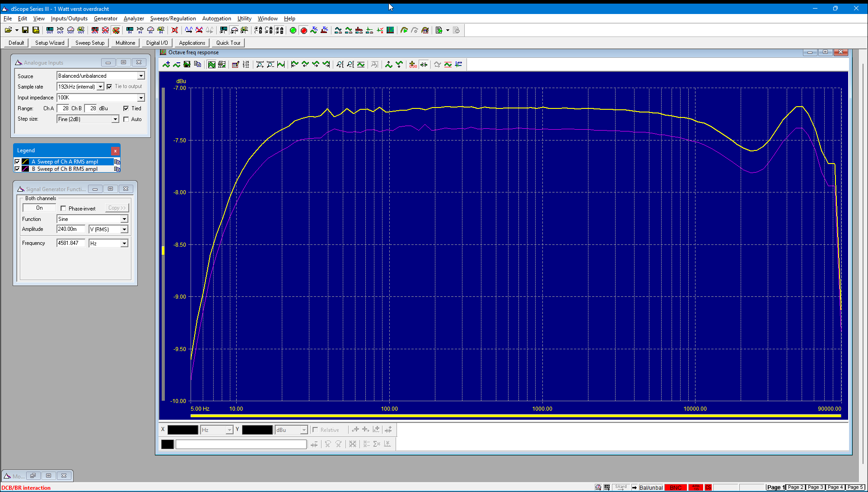This screenshot has height=492, width=868.
Task: Switch to Page 2 tab
Action: pyautogui.click(x=796, y=487)
